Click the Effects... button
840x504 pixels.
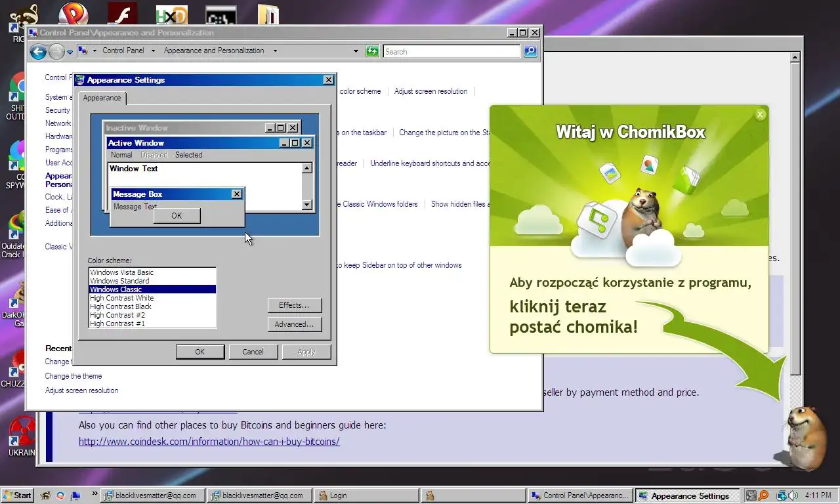click(294, 305)
